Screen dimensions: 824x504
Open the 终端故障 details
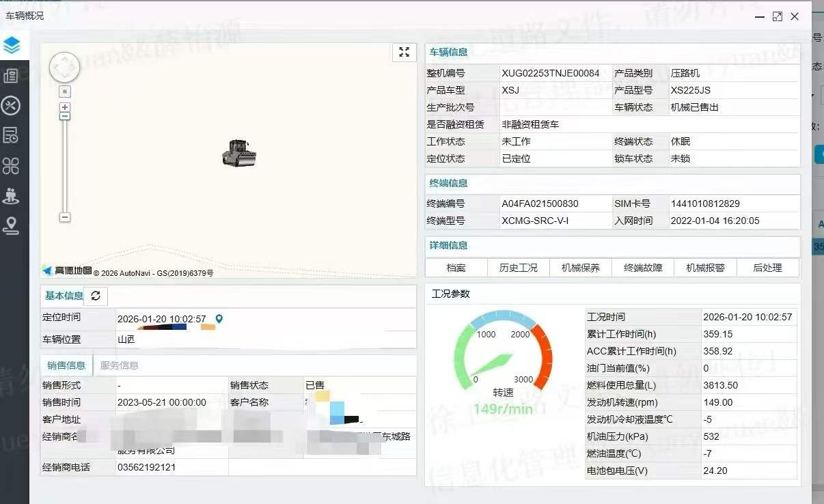coord(643,268)
